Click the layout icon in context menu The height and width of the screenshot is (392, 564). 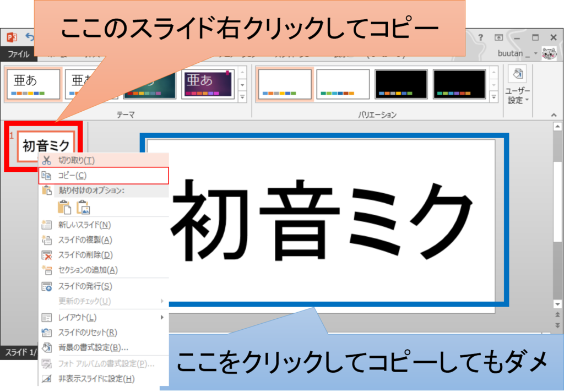[x=46, y=318]
